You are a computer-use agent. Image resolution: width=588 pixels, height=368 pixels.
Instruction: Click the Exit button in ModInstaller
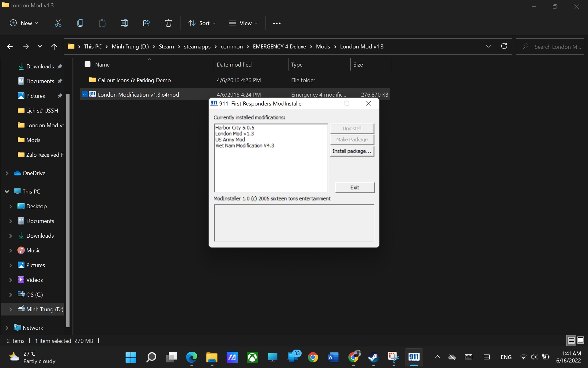tap(355, 187)
